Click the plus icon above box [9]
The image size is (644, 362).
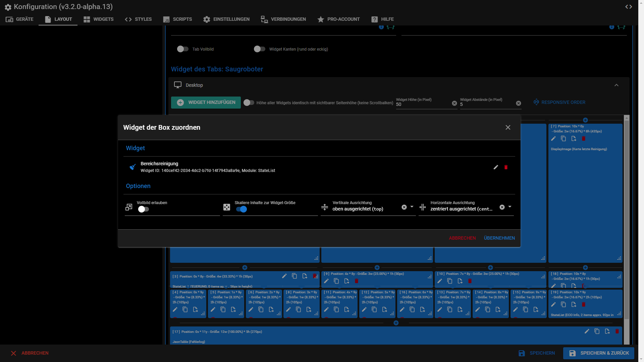(377, 268)
